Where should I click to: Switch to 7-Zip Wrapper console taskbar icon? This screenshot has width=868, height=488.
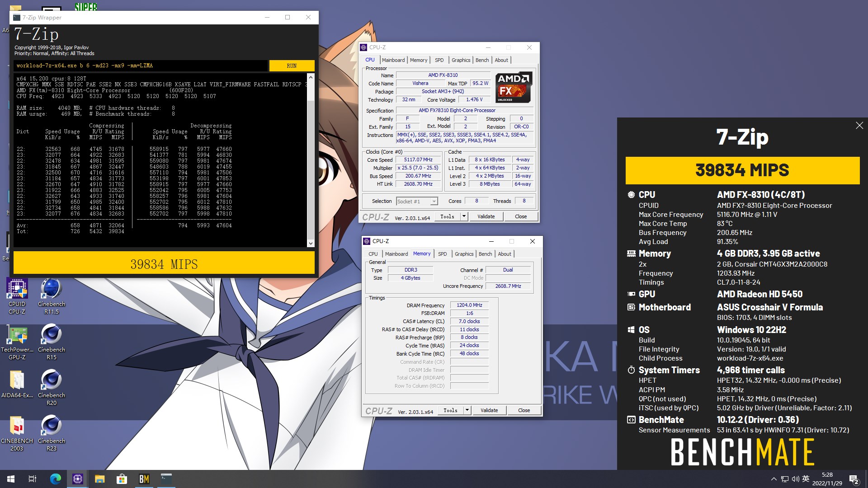[166, 479]
